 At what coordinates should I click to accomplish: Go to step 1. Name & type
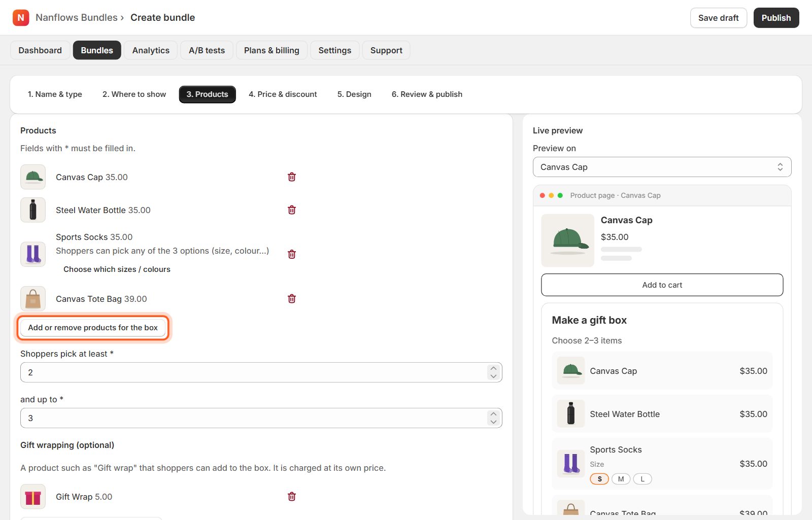tap(55, 94)
